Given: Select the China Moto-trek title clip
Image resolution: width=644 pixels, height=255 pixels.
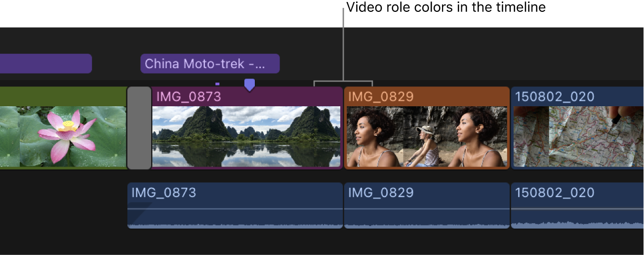Looking at the screenshot, I should [210, 64].
